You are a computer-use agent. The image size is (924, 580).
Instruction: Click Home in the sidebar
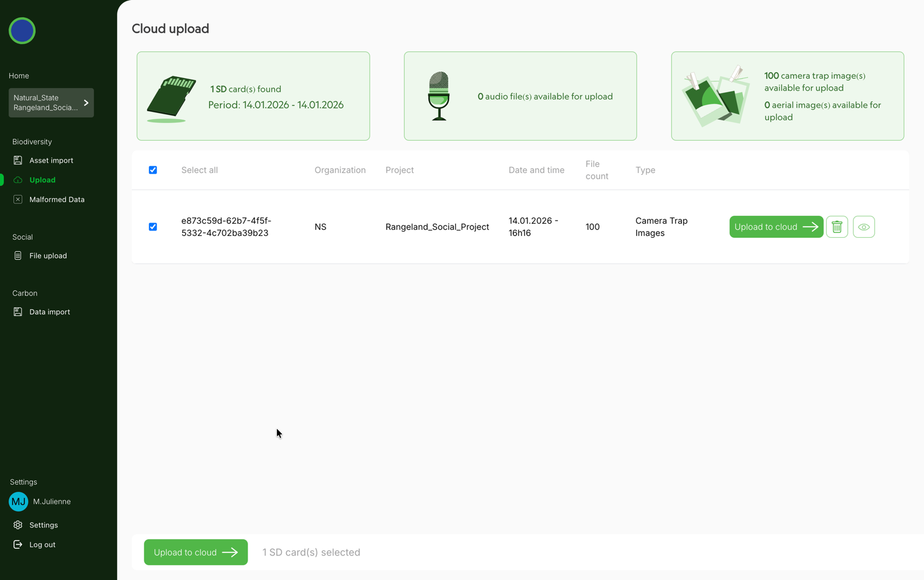19,76
